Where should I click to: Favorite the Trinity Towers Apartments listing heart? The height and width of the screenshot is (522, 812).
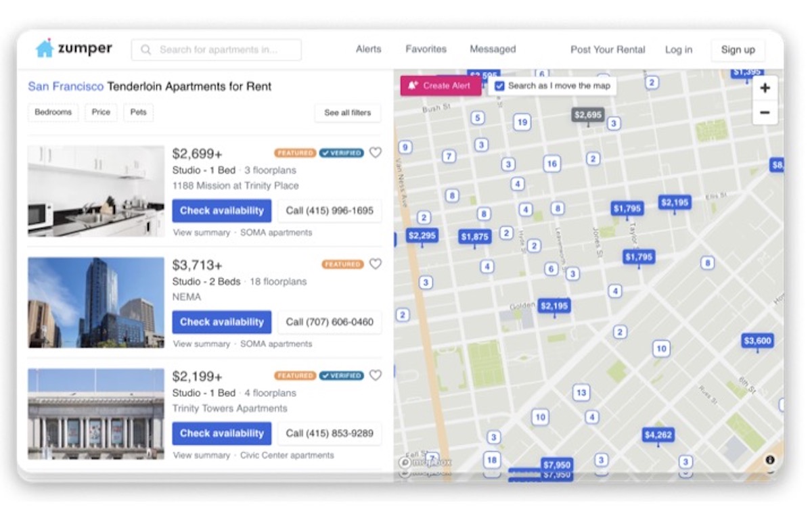pos(376,375)
